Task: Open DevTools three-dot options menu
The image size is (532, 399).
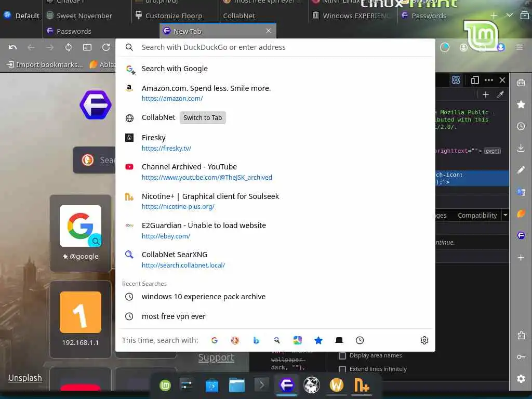Action: pos(488,80)
